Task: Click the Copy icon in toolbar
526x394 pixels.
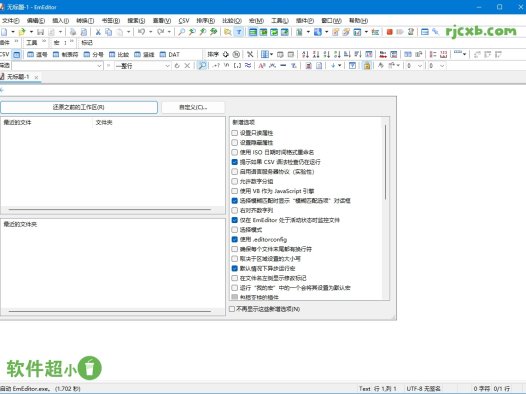Action: coord(109,32)
